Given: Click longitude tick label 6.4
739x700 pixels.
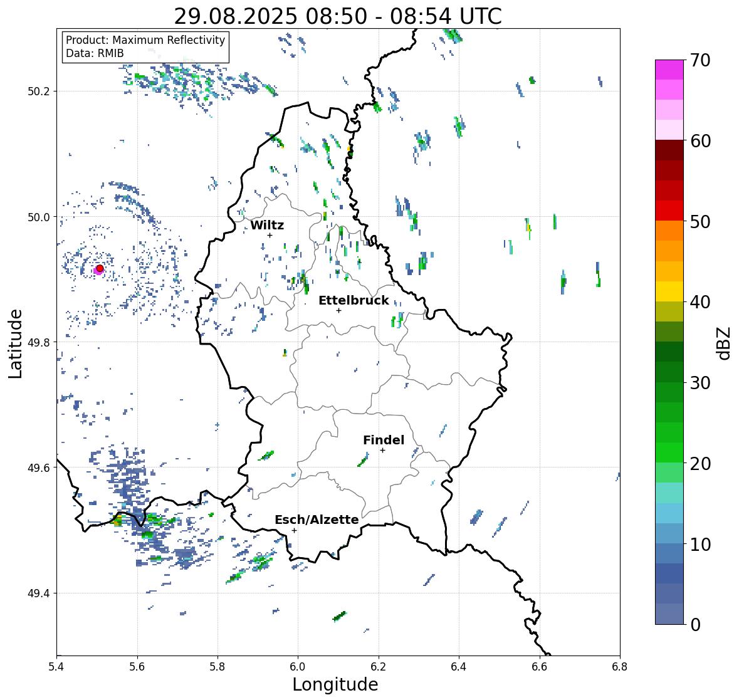Looking at the screenshot, I should [x=459, y=667].
